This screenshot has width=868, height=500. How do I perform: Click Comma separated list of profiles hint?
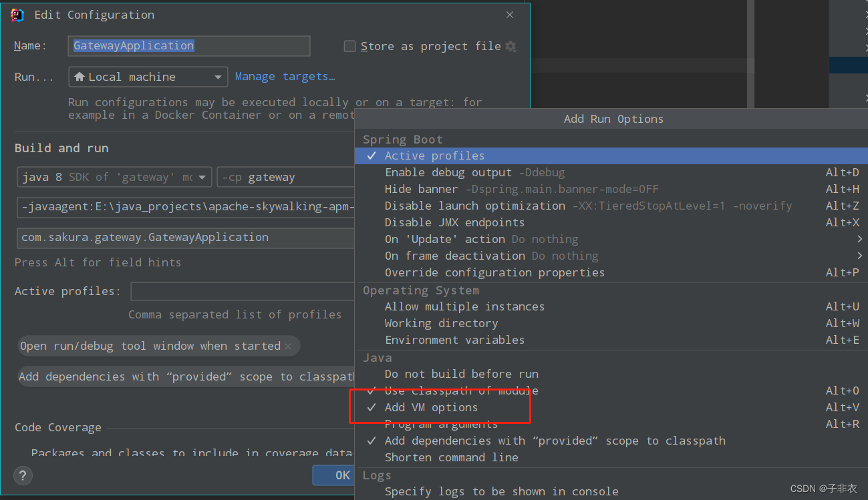point(235,314)
